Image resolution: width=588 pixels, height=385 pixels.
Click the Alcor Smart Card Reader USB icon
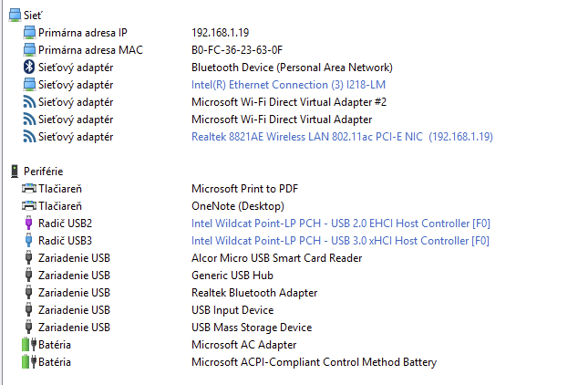28,258
